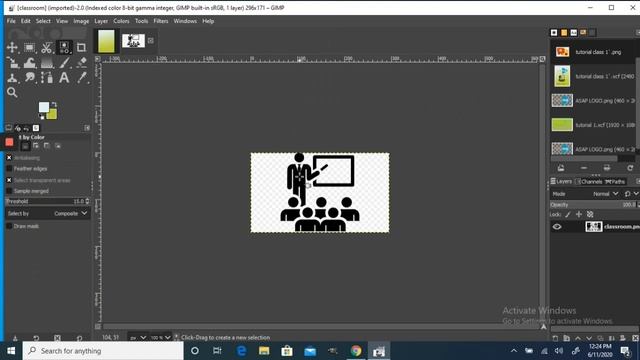Lock position and size of layer

point(579,214)
